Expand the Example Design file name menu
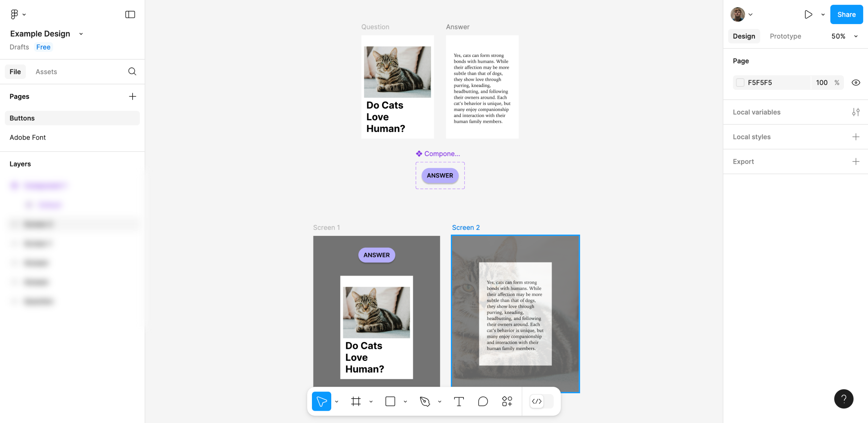Image resolution: width=868 pixels, height=423 pixels. coord(81,34)
